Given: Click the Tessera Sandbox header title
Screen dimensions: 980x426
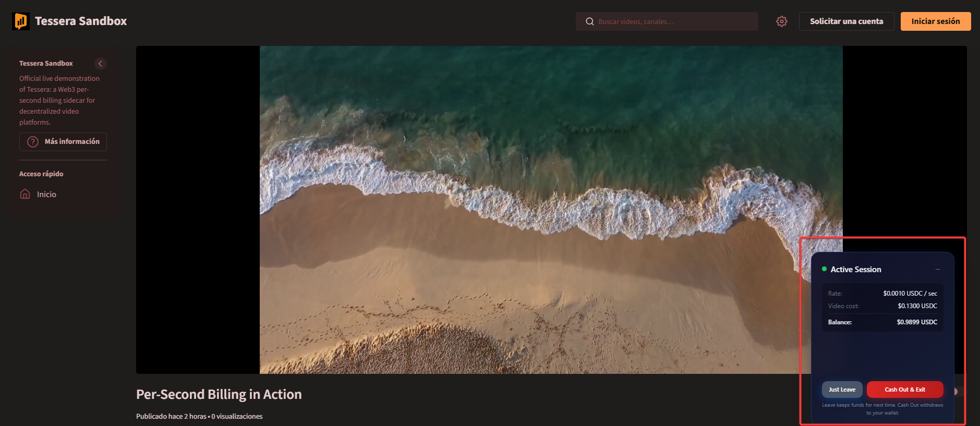Looking at the screenshot, I should [x=81, y=21].
